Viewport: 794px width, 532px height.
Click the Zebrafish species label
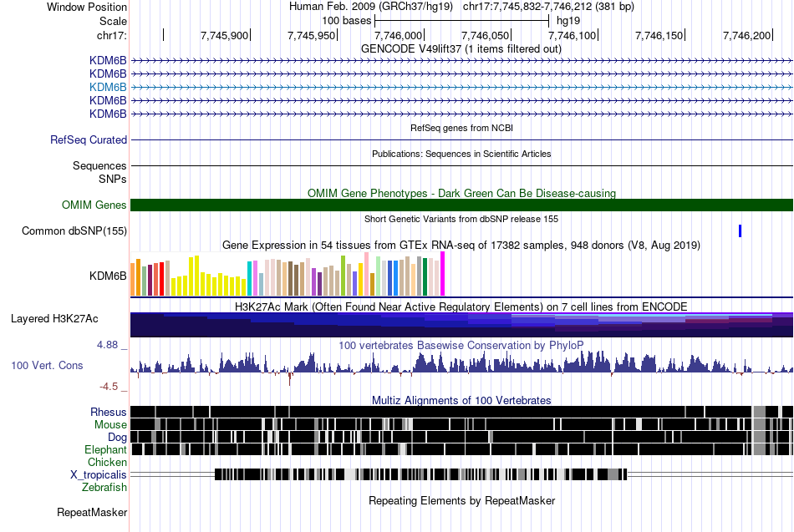[104, 488]
